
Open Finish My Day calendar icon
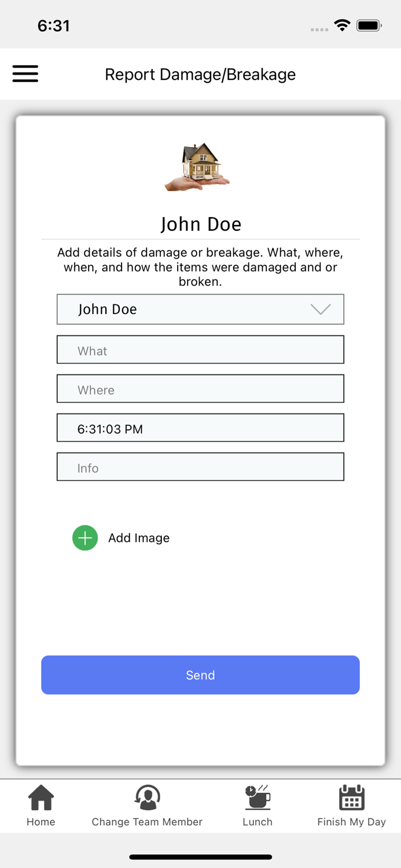(351, 797)
